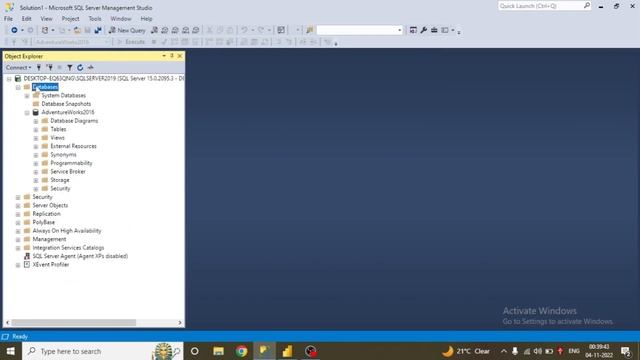Click the Activity Monitor icon in Object Explorer
This screenshot has width=640, height=360.
(91, 67)
